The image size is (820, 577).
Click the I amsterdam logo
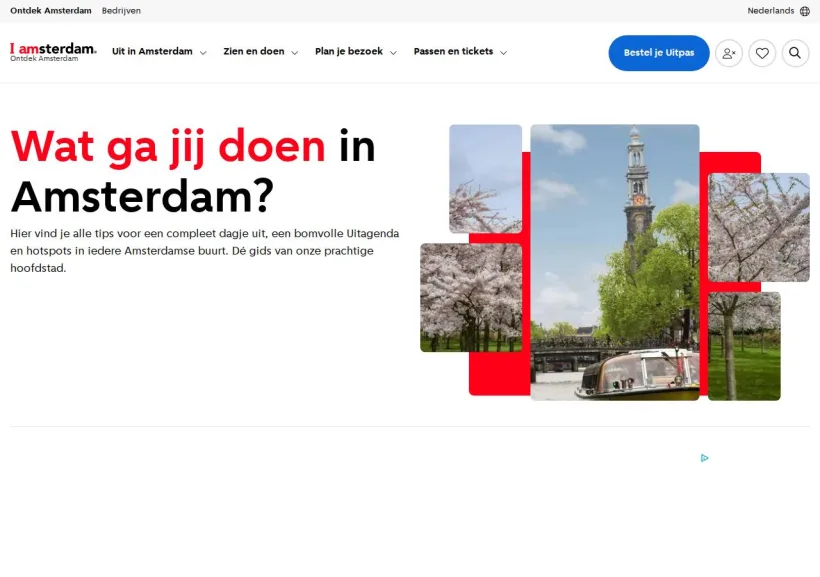(53, 52)
